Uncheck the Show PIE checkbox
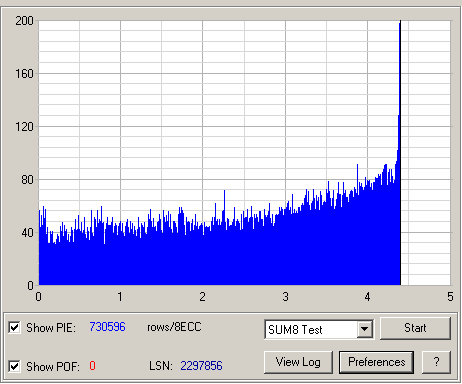The image size is (462, 384). pos(14,328)
